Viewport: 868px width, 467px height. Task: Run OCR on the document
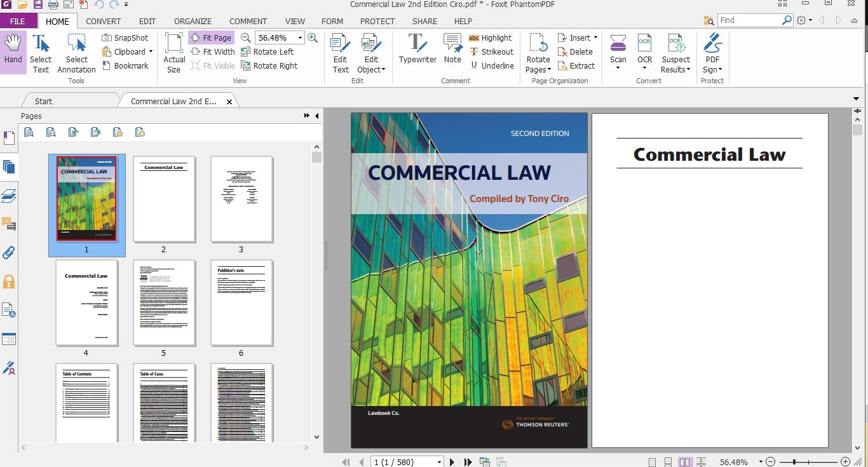tap(645, 53)
